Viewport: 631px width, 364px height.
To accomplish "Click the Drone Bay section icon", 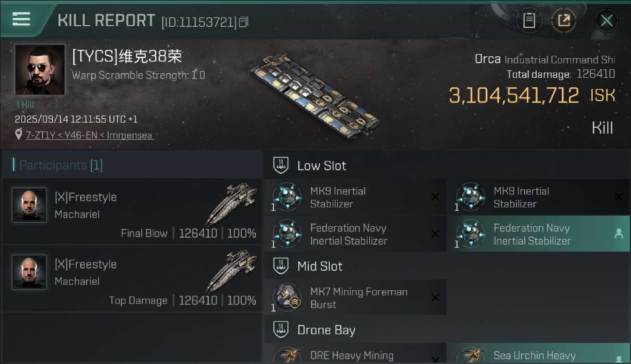I will pyautogui.click(x=281, y=330).
